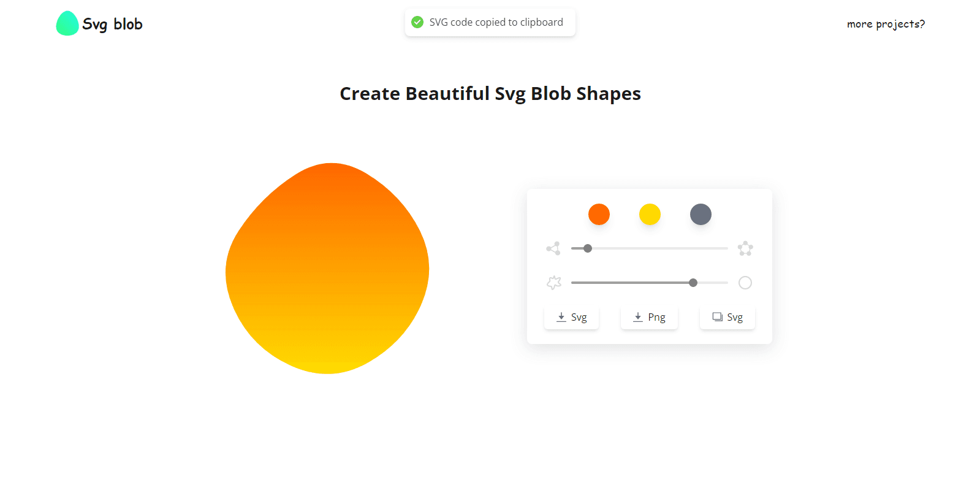The image size is (980, 482).
Task: Click the green Svg blob logo icon
Action: [x=67, y=24]
